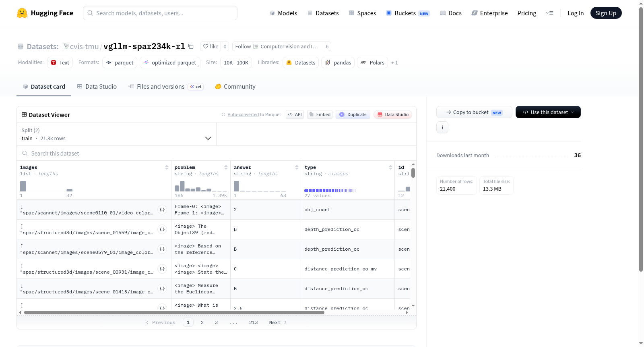Click the Next page button
The height and width of the screenshot is (347, 644).
tap(278, 322)
